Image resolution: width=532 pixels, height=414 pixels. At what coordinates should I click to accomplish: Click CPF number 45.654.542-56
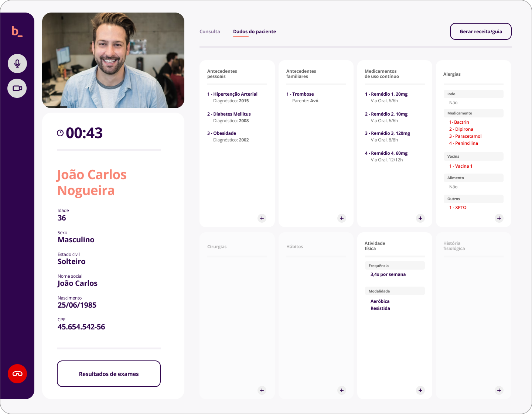81,327
